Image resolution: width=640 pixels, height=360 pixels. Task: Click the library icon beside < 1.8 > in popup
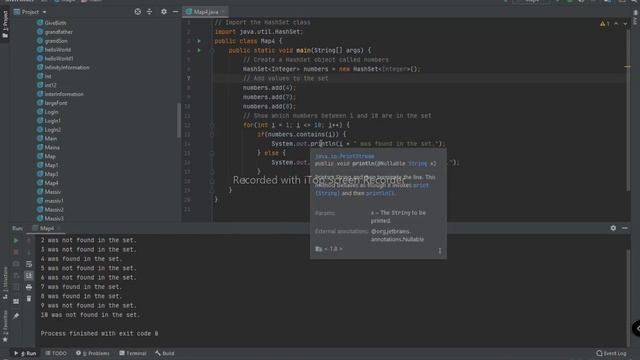pyautogui.click(x=318, y=249)
